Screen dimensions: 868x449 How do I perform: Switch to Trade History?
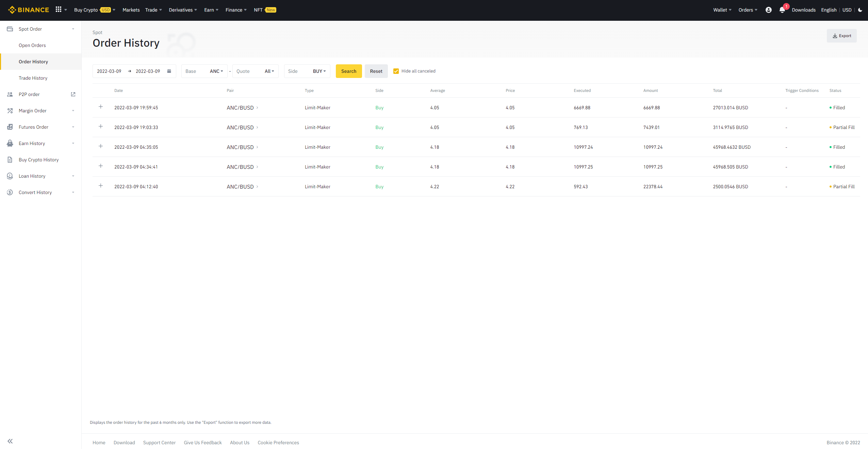click(33, 78)
